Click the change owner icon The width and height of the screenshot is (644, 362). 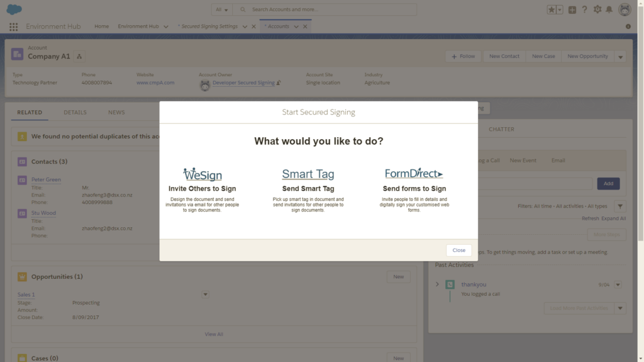click(279, 82)
